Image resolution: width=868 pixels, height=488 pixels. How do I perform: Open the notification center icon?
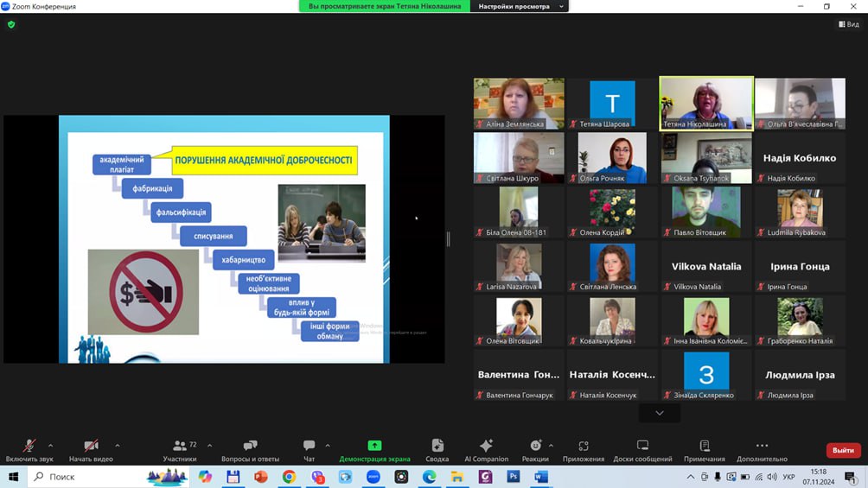coord(851,477)
